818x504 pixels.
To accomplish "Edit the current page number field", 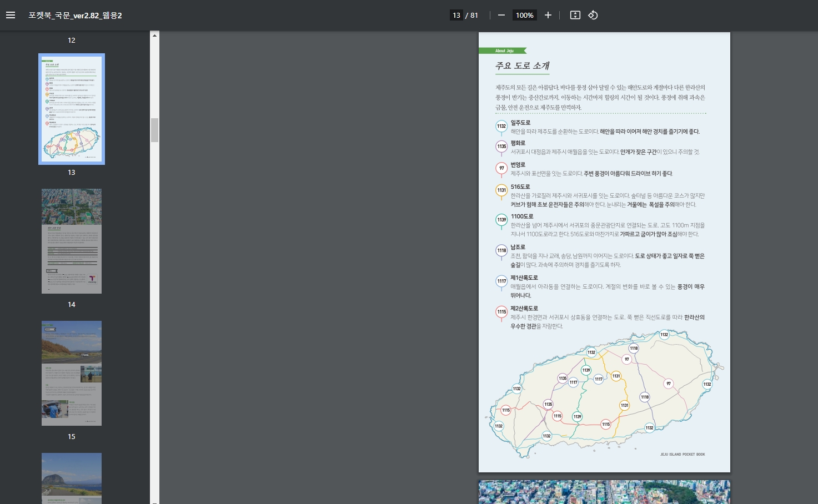I will 456,15.
